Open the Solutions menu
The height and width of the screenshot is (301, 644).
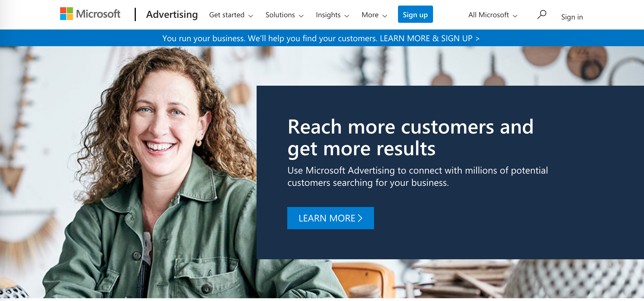284,15
